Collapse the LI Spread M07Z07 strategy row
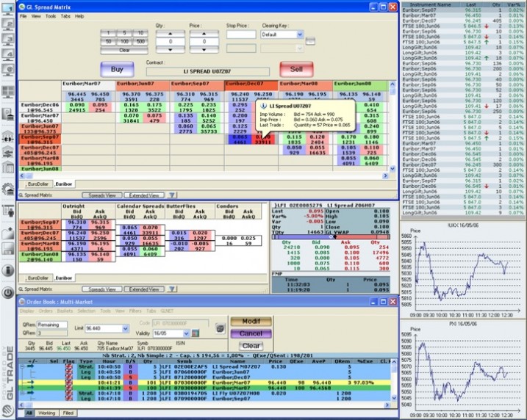527x420 pixels. point(22,366)
